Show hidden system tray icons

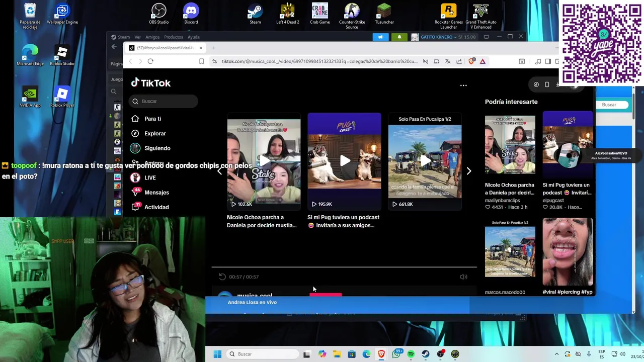tap(556, 354)
